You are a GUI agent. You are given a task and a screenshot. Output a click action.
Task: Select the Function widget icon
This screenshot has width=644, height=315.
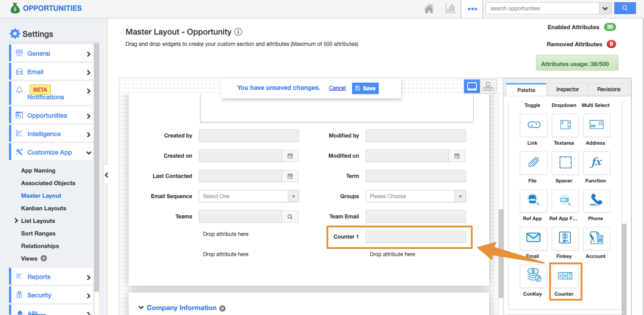596,163
